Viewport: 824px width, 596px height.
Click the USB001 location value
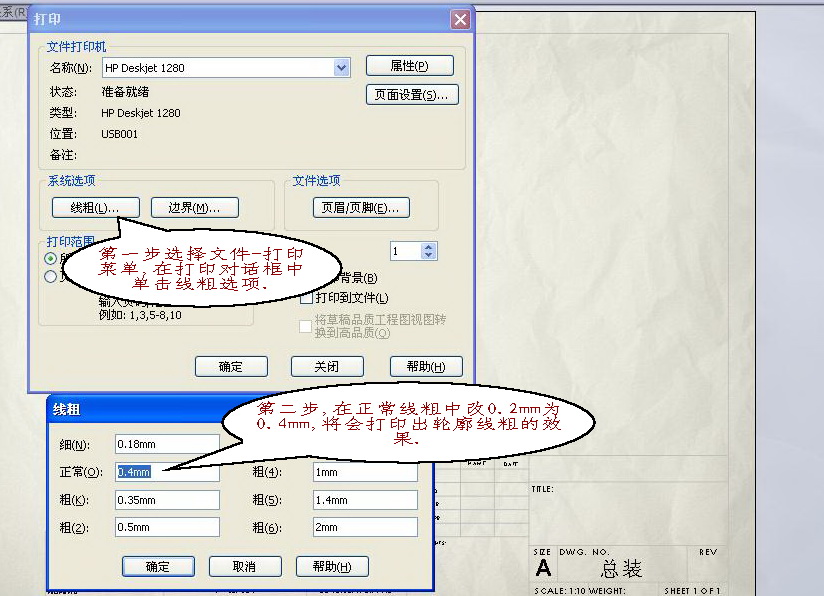click(x=119, y=134)
